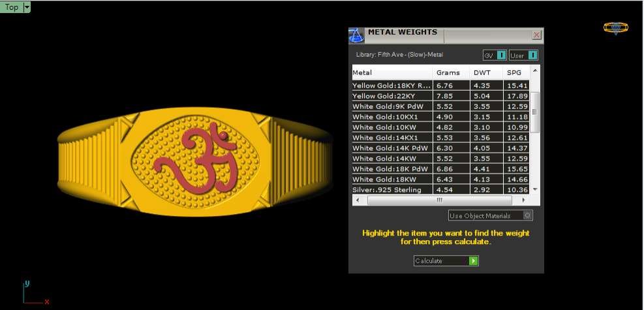Close the Metal Weights panel
Viewport: 644px width, 310px height.
[x=536, y=35]
